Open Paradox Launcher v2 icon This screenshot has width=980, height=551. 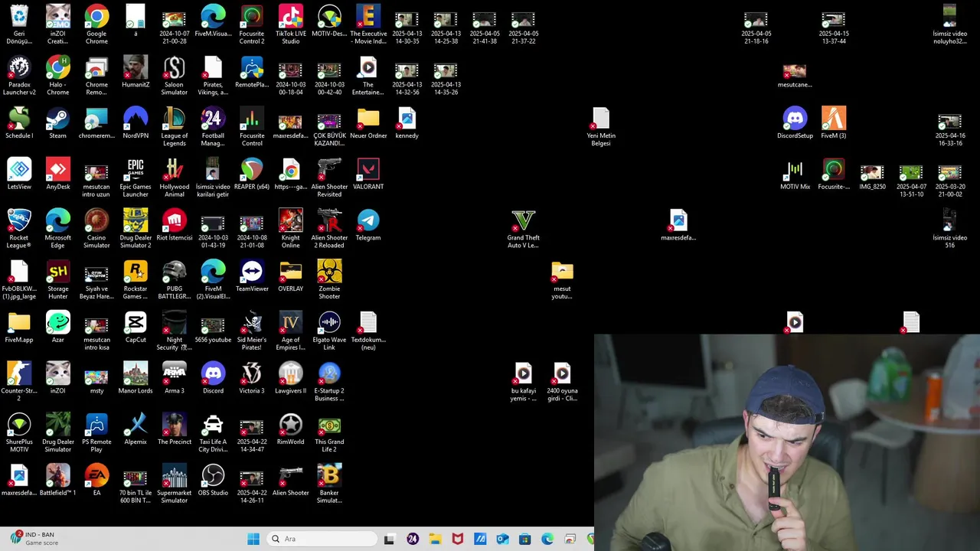pyautogui.click(x=19, y=75)
